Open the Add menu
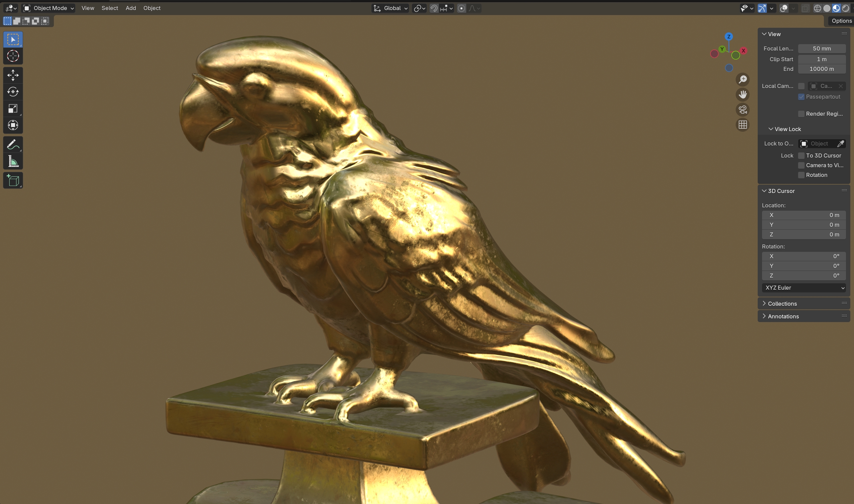 (x=131, y=8)
